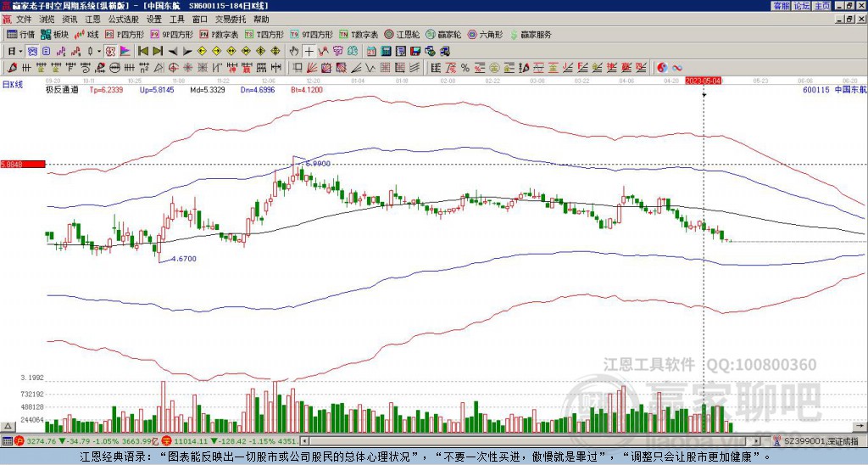Image resolution: width=868 pixels, height=465 pixels.
Task: Open the 浏览 menu
Action: (47, 20)
